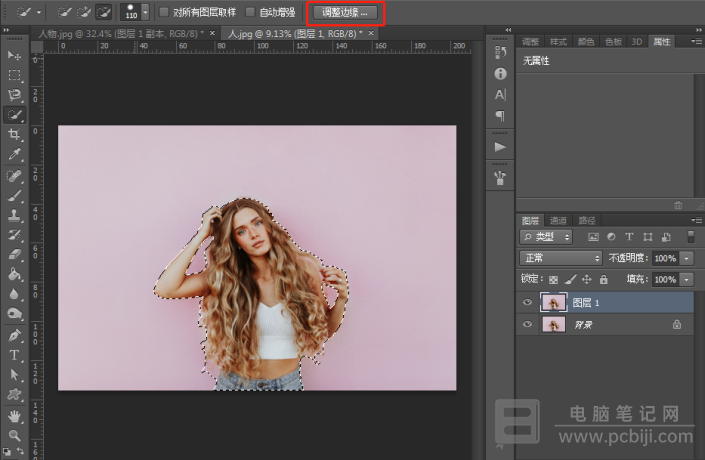Open the Actions panel play icon
705x460 pixels.
tap(500, 147)
